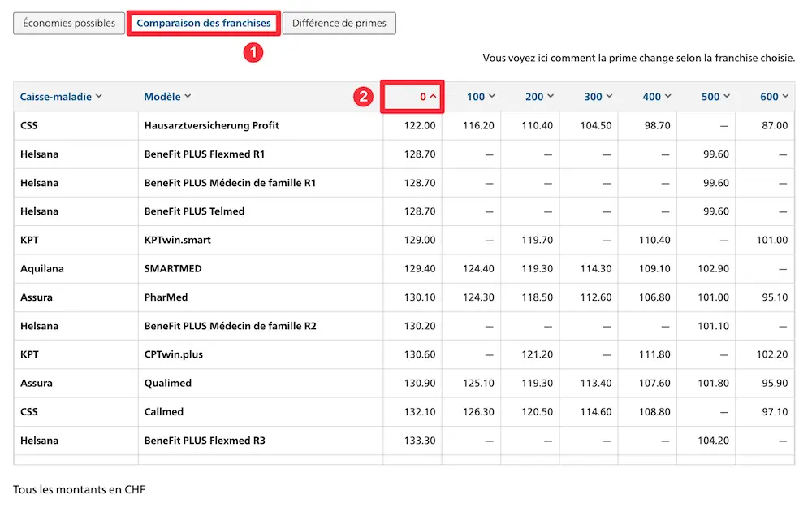Sort by franchise 100 column
812x508 pixels.
click(481, 97)
